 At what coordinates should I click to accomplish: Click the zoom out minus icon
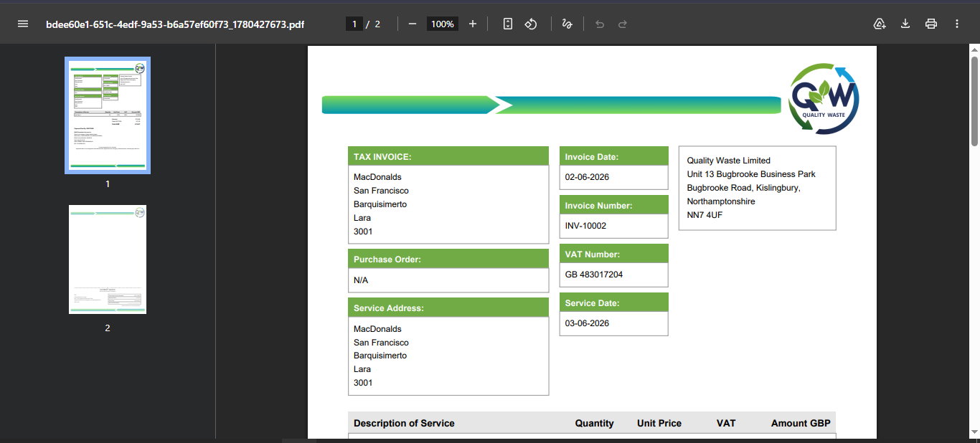click(x=413, y=24)
